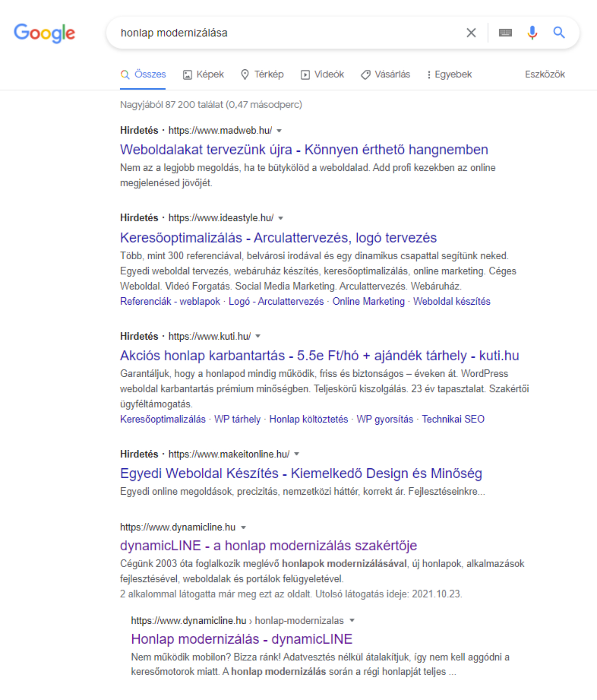
Task: Open 'Keresőoptimalizálás - Arculattervezés, logó tervezés' link
Action: (278, 238)
